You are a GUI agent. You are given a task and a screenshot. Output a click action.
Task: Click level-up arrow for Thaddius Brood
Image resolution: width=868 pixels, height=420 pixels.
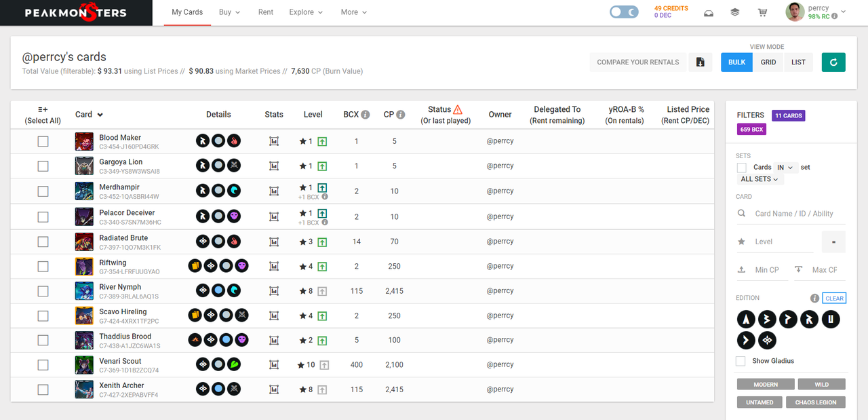pyautogui.click(x=323, y=341)
